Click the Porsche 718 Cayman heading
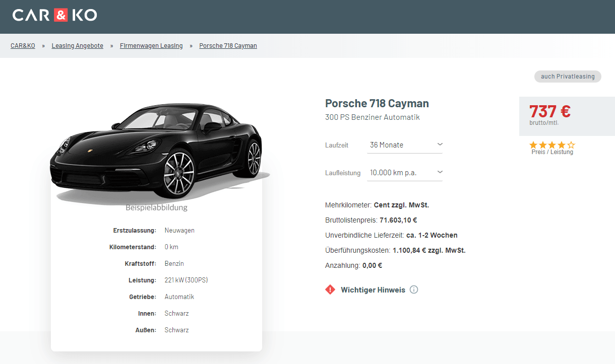Viewport: 615px width, 364px height. 377,103
